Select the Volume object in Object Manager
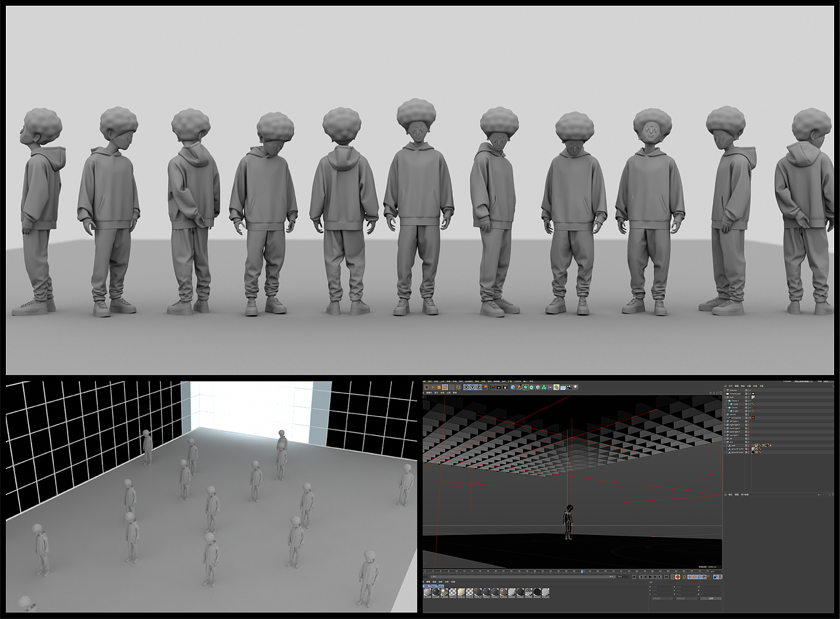 pyautogui.click(x=734, y=390)
